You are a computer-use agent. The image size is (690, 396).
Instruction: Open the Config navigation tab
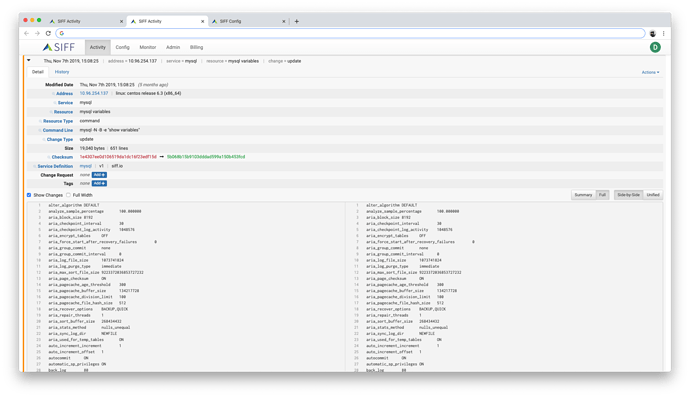[x=122, y=47]
